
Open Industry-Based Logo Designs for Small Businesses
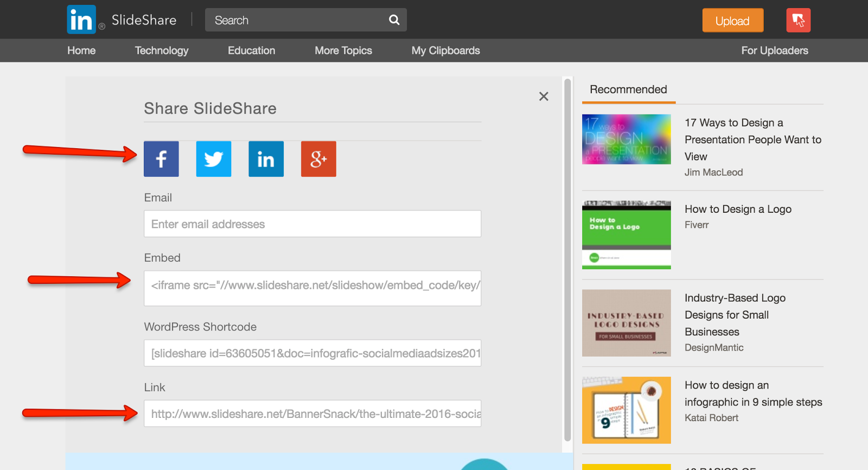pos(735,315)
